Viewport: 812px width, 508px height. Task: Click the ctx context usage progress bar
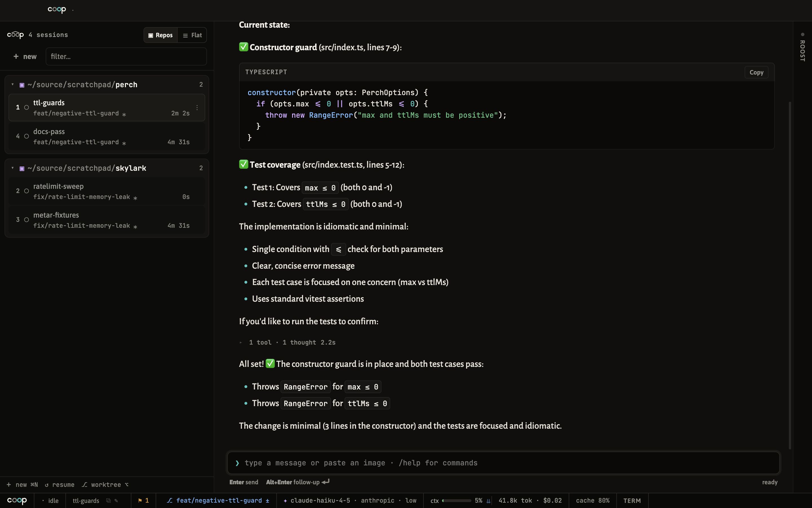click(x=457, y=501)
